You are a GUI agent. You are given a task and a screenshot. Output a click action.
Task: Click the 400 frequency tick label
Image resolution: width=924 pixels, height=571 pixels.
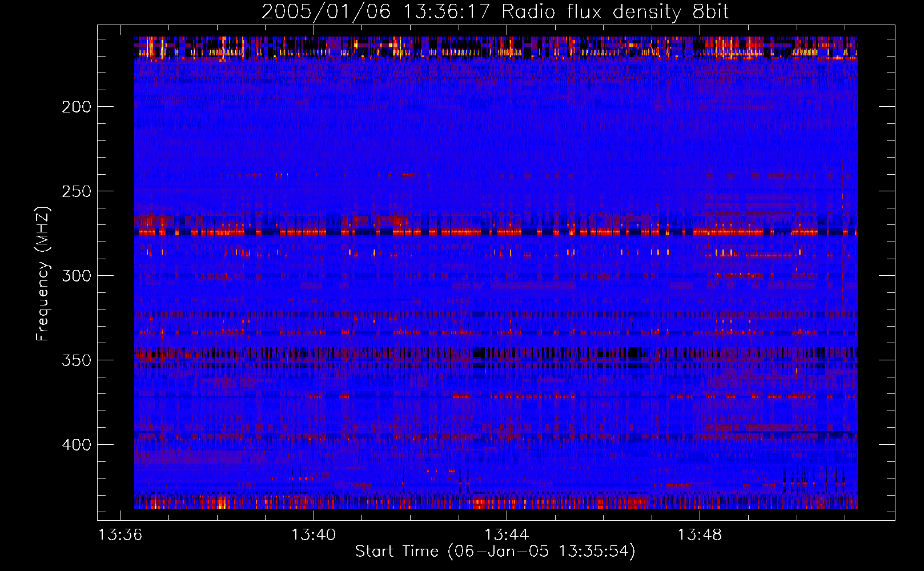77,445
